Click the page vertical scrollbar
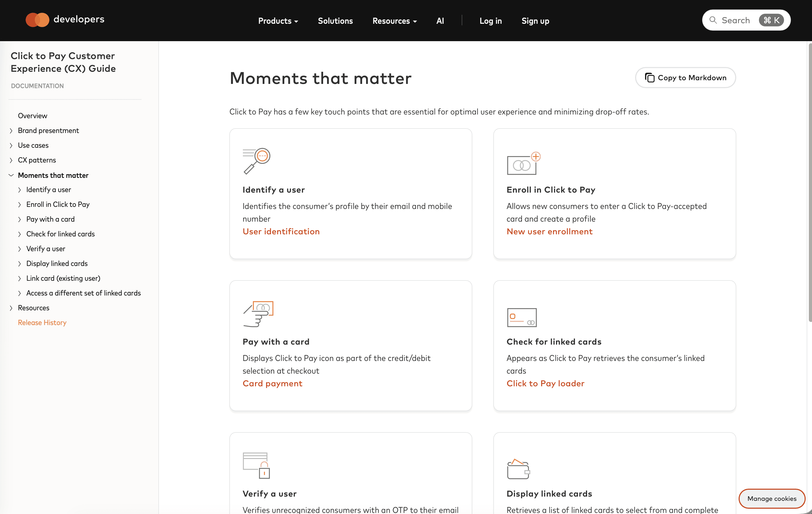Image resolution: width=812 pixels, height=514 pixels. (x=809, y=182)
